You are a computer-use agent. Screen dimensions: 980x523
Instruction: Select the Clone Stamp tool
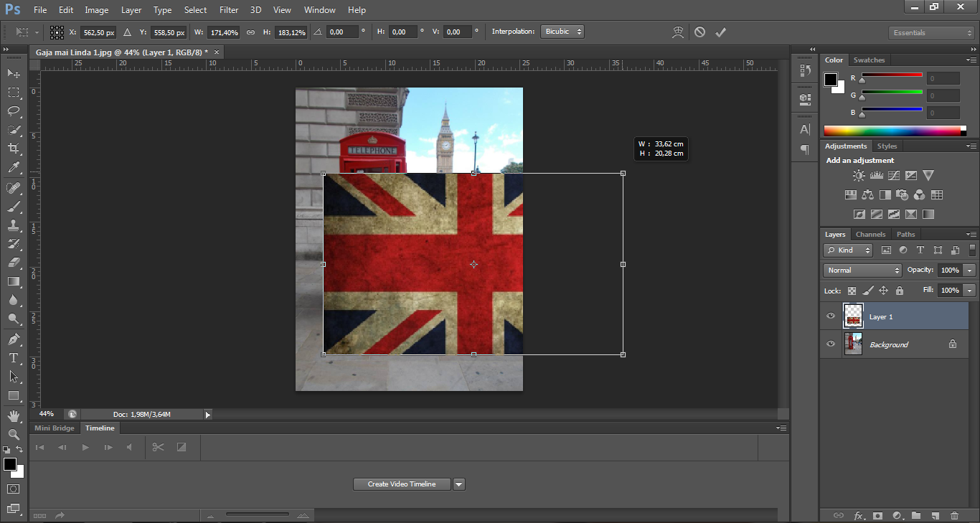tap(14, 225)
